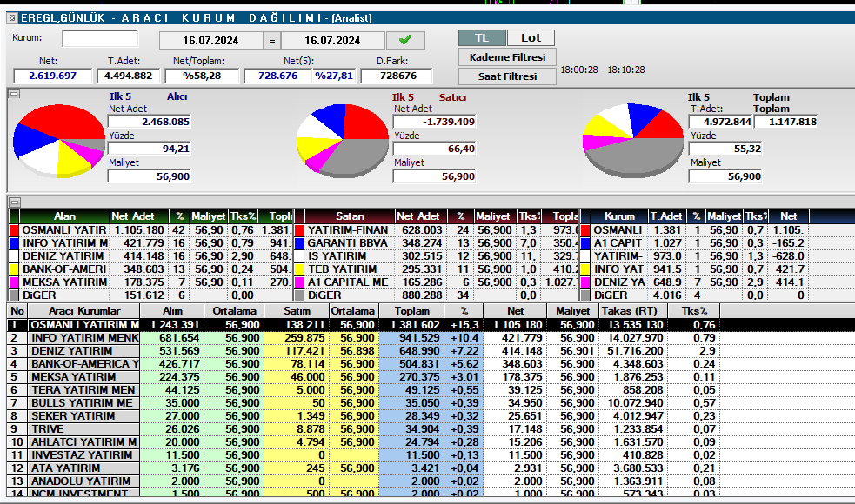Click the Ilk 5 Toplam pie chart

click(x=633, y=141)
